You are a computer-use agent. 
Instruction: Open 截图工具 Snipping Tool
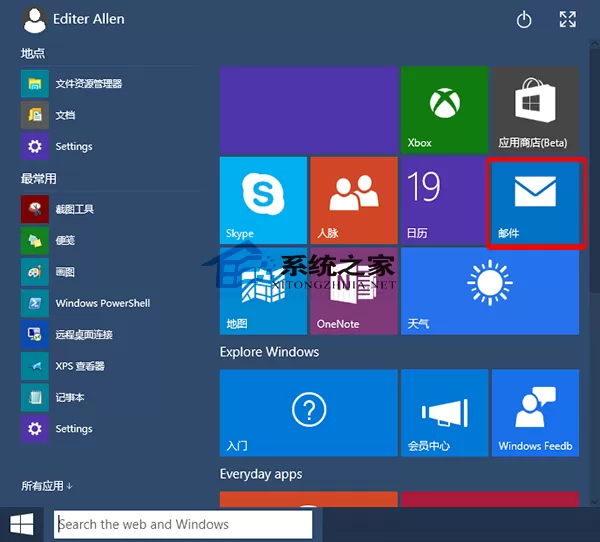(x=110, y=209)
